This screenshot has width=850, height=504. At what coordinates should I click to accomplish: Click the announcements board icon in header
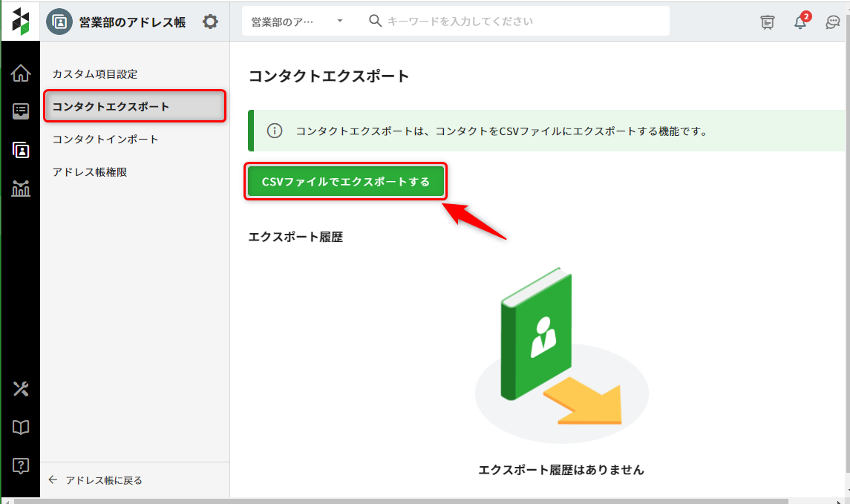767,22
